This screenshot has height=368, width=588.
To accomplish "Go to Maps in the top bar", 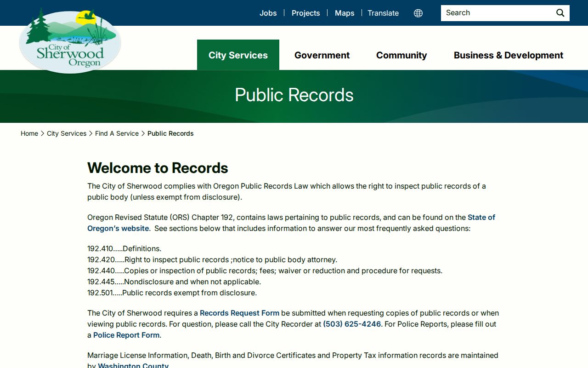I will [x=345, y=13].
